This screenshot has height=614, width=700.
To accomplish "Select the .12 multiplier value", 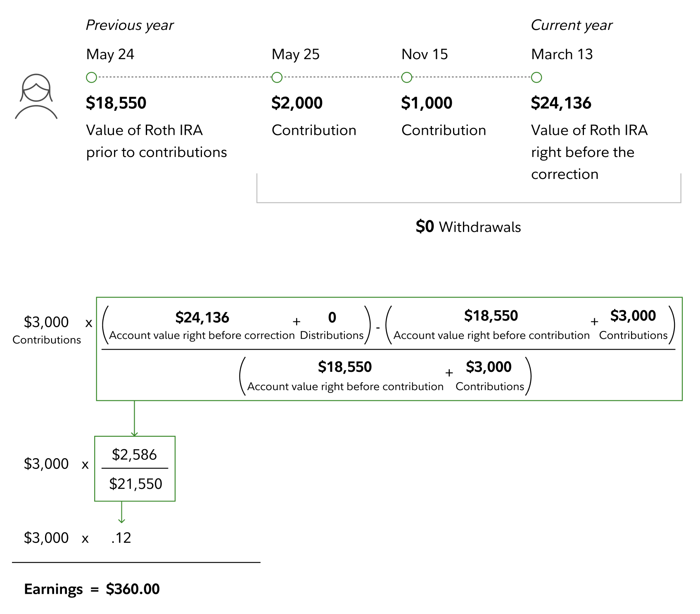I will (x=121, y=538).
